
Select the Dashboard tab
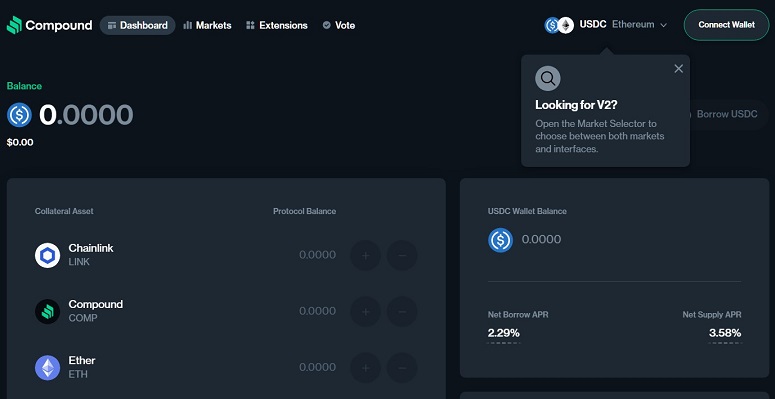point(137,25)
